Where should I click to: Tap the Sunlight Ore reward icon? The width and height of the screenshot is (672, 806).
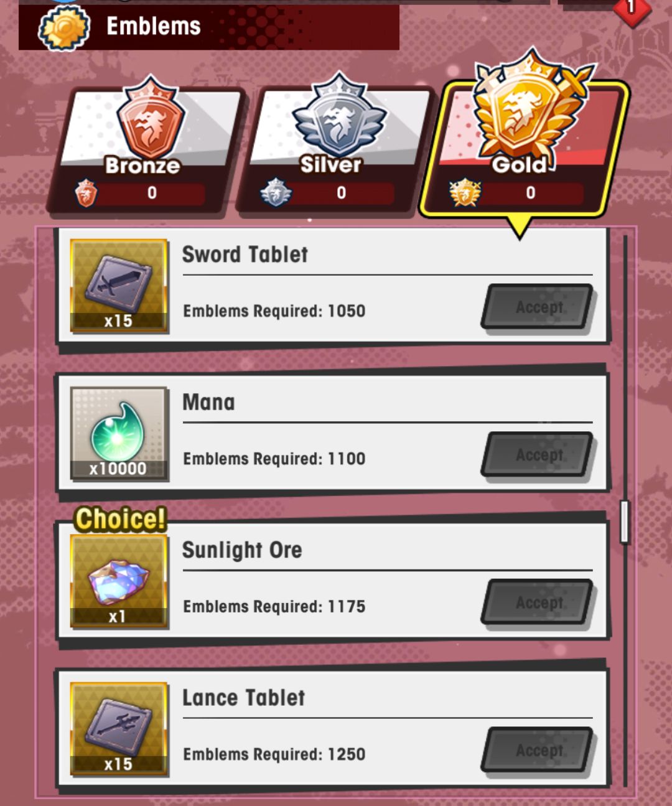(x=118, y=581)
